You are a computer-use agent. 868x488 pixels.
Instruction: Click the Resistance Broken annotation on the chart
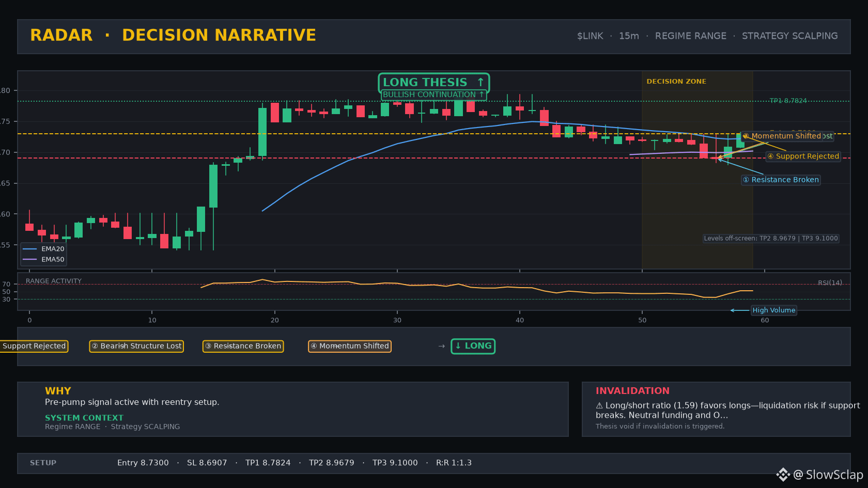[781, 180]
